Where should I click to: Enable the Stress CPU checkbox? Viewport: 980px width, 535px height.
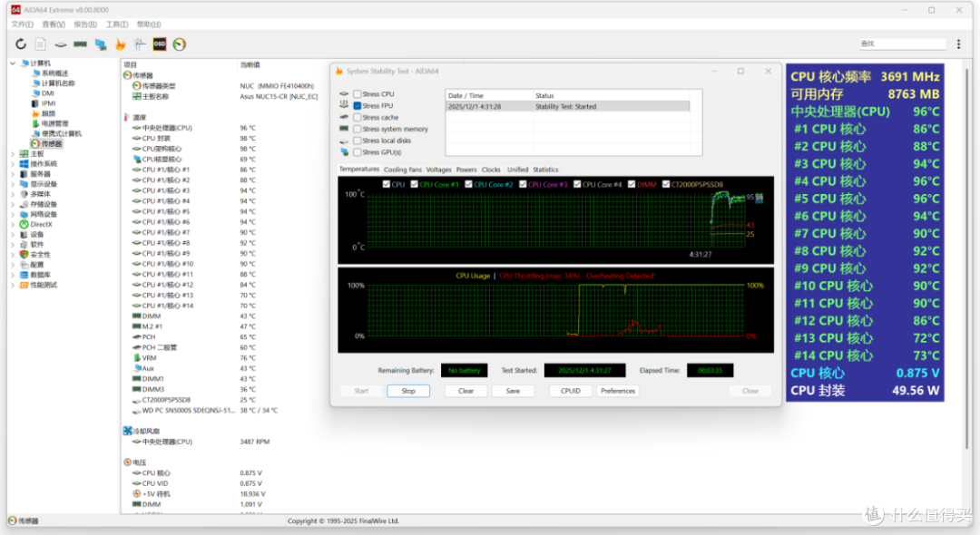(357, 93)
